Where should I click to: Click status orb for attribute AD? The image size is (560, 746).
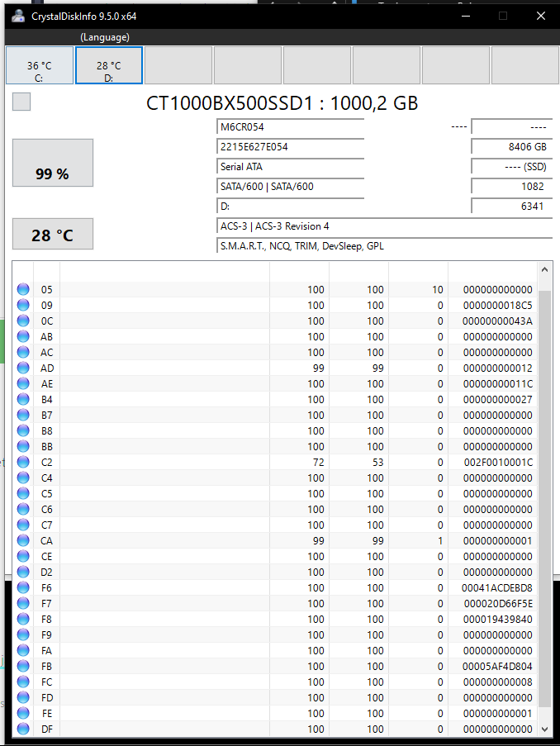23,368
